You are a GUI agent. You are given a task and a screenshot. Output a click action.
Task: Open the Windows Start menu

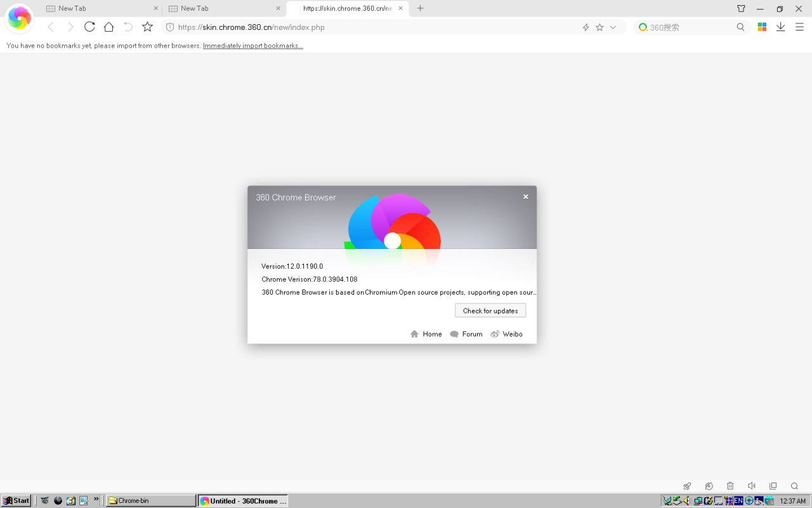coord(16,500)
